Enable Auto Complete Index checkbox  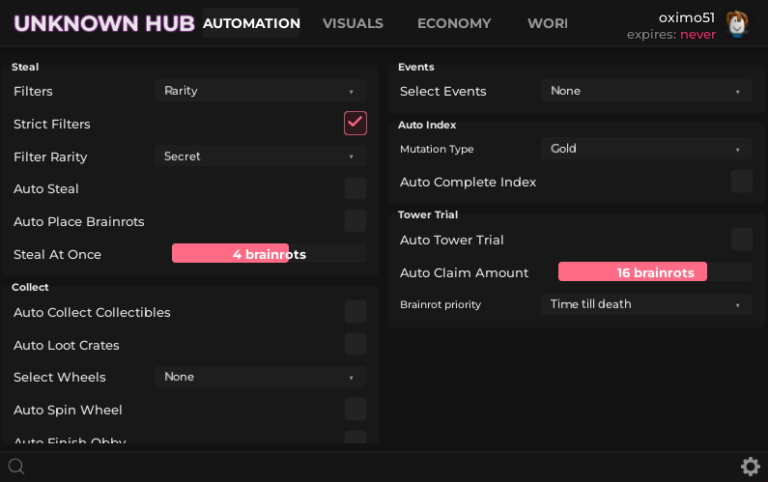pos(741,181)
